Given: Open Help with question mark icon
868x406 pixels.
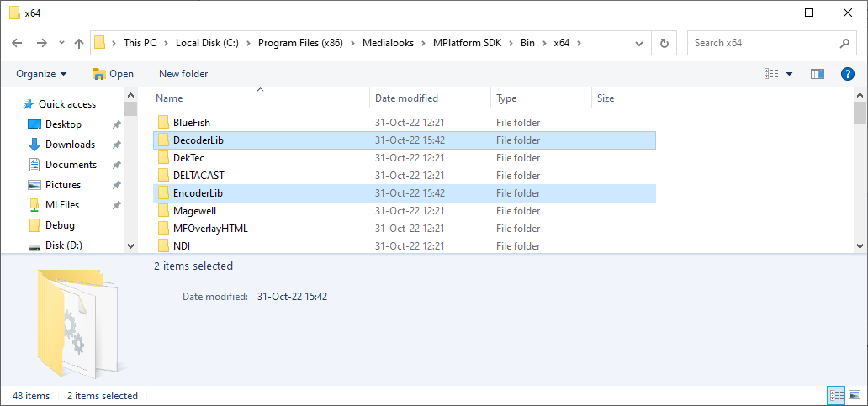Looking at the screenshot, I should point(848,74).
